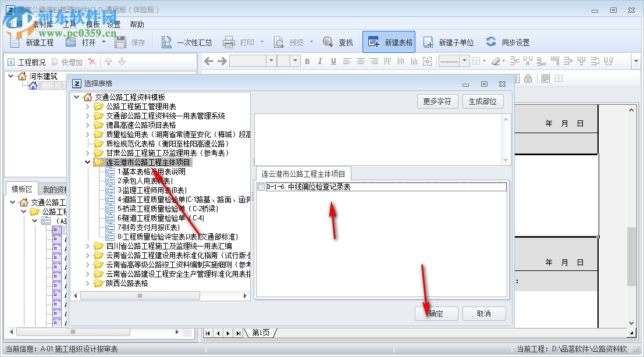This screenshot has height=357, width=644.
Task: Click the 确定 button to confirm
Action: click(x=436, y=313)
